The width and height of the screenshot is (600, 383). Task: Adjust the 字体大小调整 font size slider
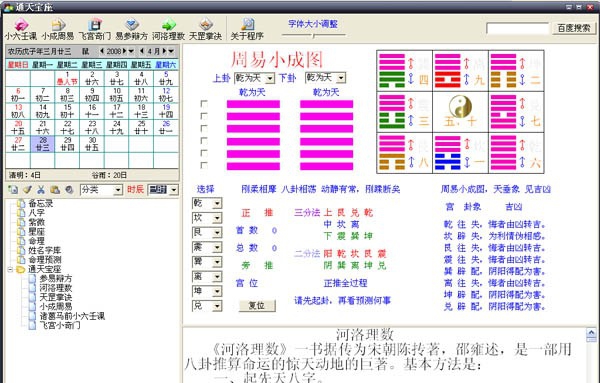click(x=313, y=35)
